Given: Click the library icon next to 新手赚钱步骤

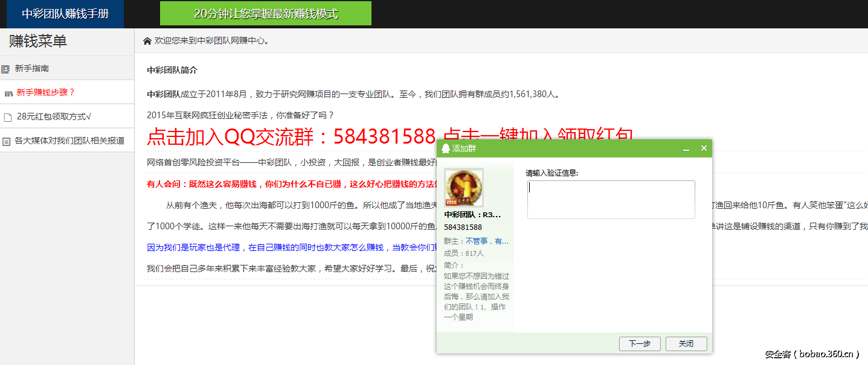Looking at the screenshot, I should 8,92.
